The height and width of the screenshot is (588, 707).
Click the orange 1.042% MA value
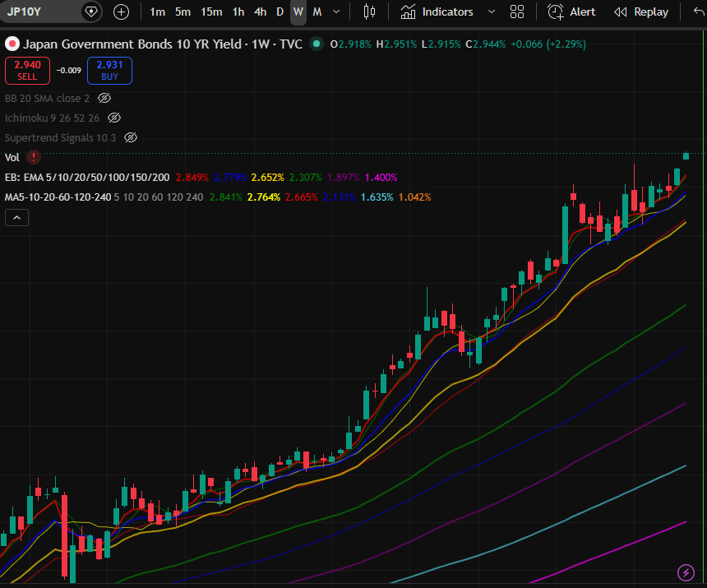coord(415,197)
